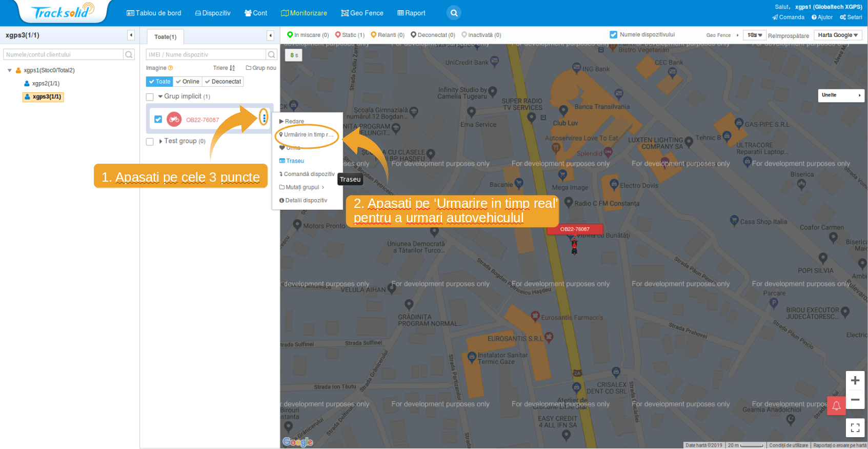This screenshot has width=868, height=449.
Task: Select xgps3(1/1) account in tree
Action: [x=43, y=96]
